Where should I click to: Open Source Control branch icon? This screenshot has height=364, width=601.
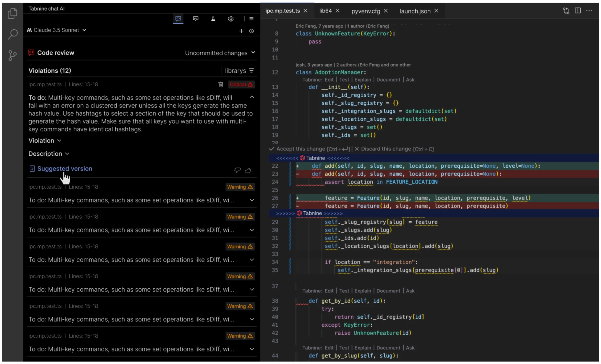tap(12, 55)
